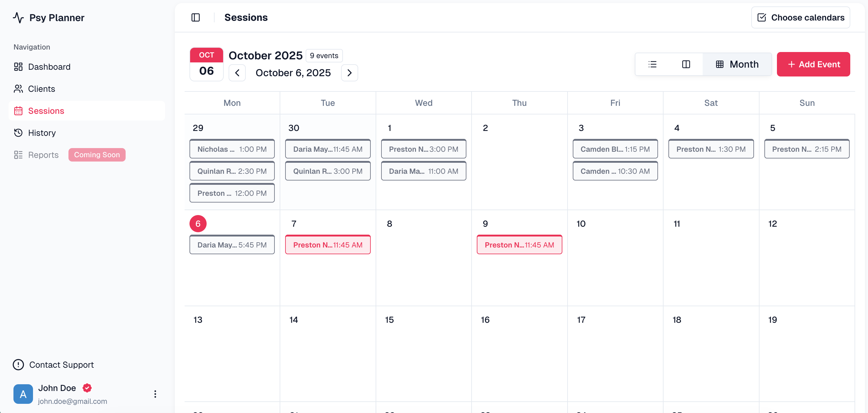The height and width of the screenshot is (413, 868).
Task: Select the Sessions menu item
Action: pyautogui.click(x=46, y=110)
